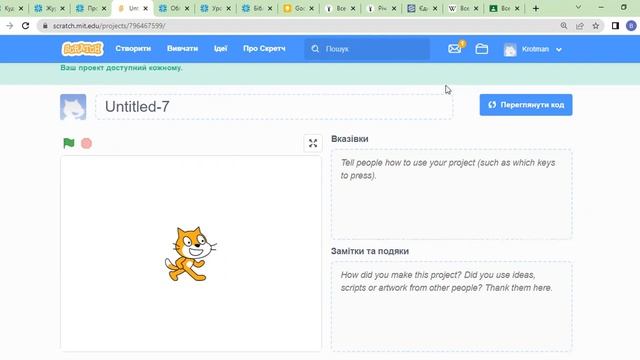The height and width of the screenshot is (360, 640).
Task: Open a new browser tab
Action: click(536, 8)
